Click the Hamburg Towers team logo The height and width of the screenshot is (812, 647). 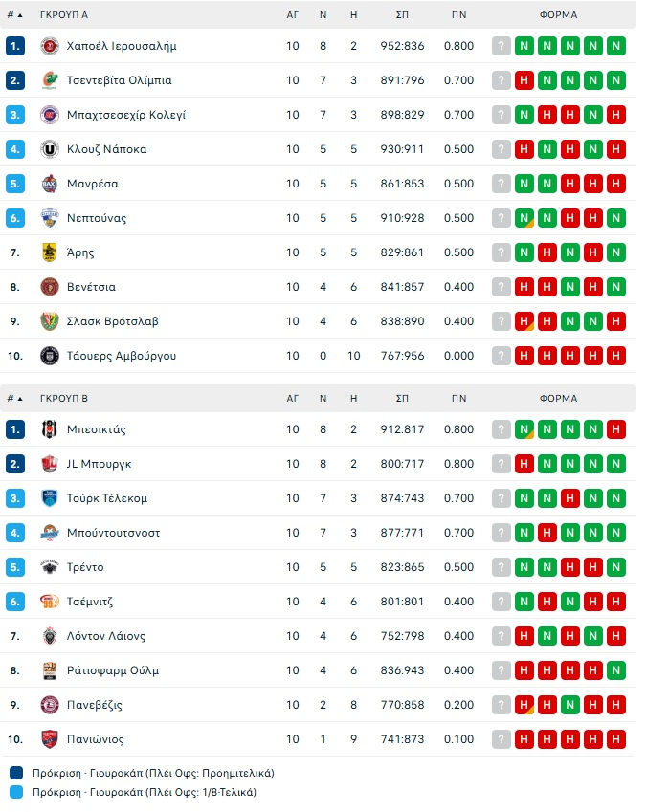(50, 356)
